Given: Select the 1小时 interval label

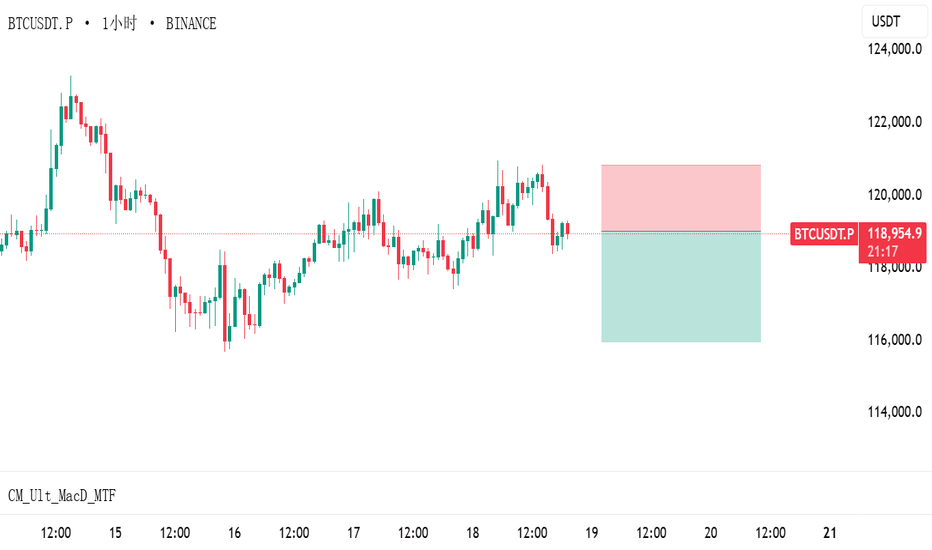Looking at the screenshot, I should 119,24.
